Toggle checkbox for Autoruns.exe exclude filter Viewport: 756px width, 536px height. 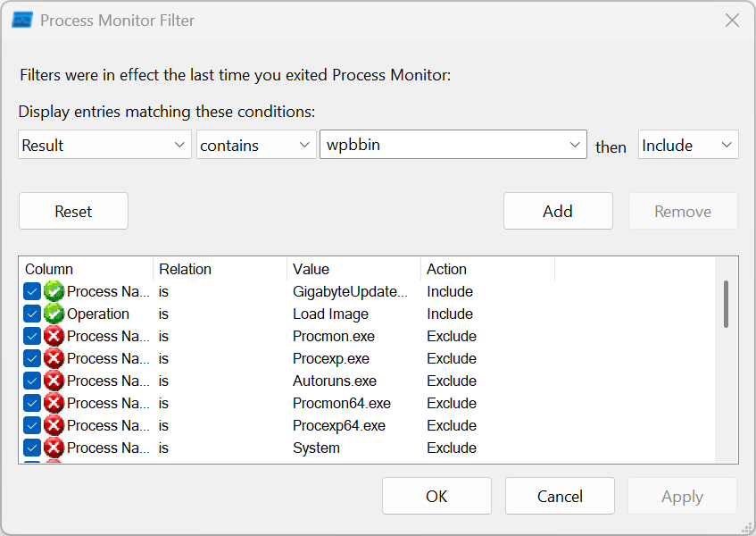pos(32,381)
